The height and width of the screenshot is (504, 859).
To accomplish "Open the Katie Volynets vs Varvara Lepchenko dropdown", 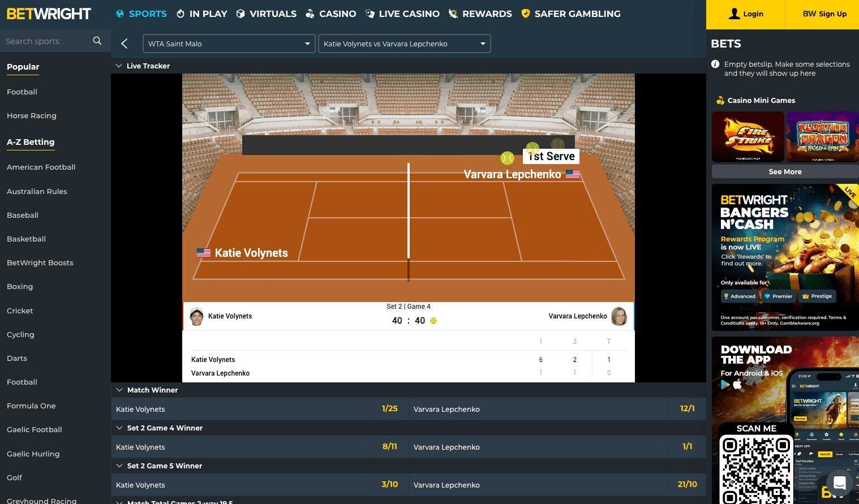I will [404, 44].
